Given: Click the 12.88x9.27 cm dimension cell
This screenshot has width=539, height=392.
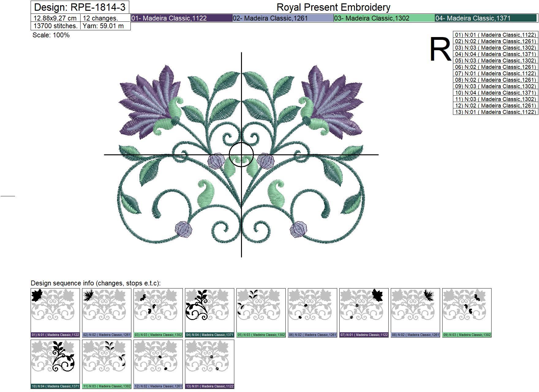Looking at the screenshot, I should (x=55, y=18).
